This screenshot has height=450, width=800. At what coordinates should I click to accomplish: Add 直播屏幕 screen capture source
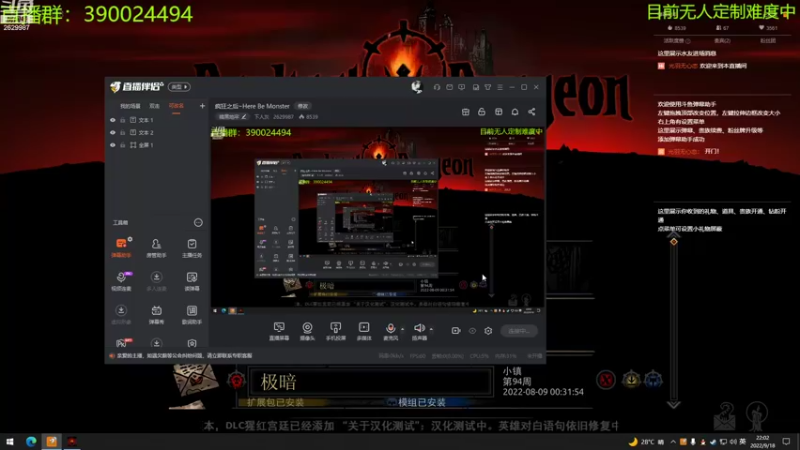point(279,331)
